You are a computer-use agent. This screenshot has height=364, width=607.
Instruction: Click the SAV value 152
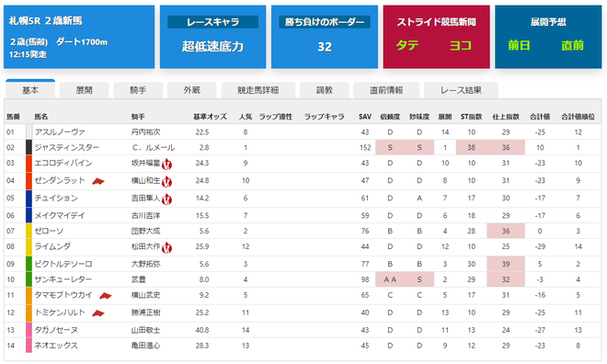pyautogui.click(x=365, y=147)
